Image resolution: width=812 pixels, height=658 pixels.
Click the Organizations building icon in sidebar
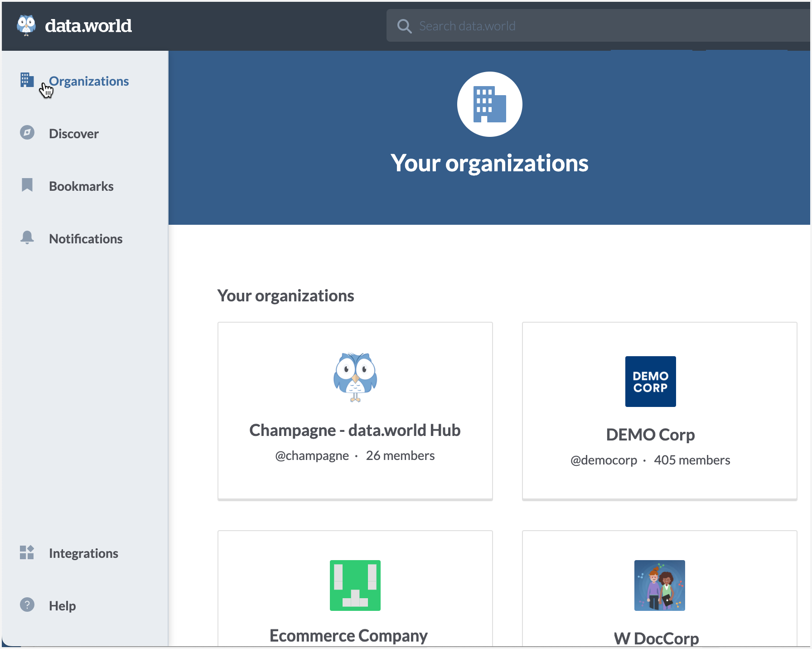[x=27, y=80]
